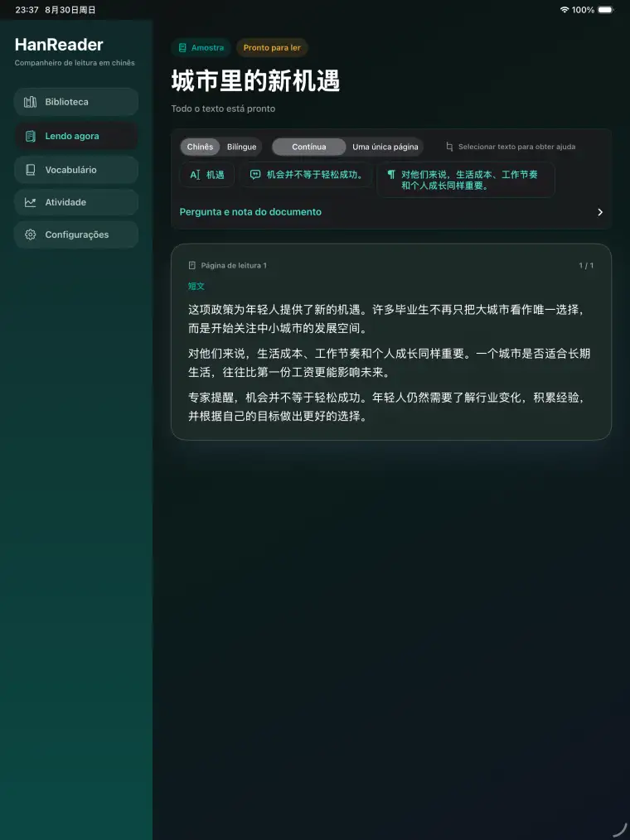Tap the 100% battery percentage
This screenshot has width=630, height=840.
coord(583,10)
